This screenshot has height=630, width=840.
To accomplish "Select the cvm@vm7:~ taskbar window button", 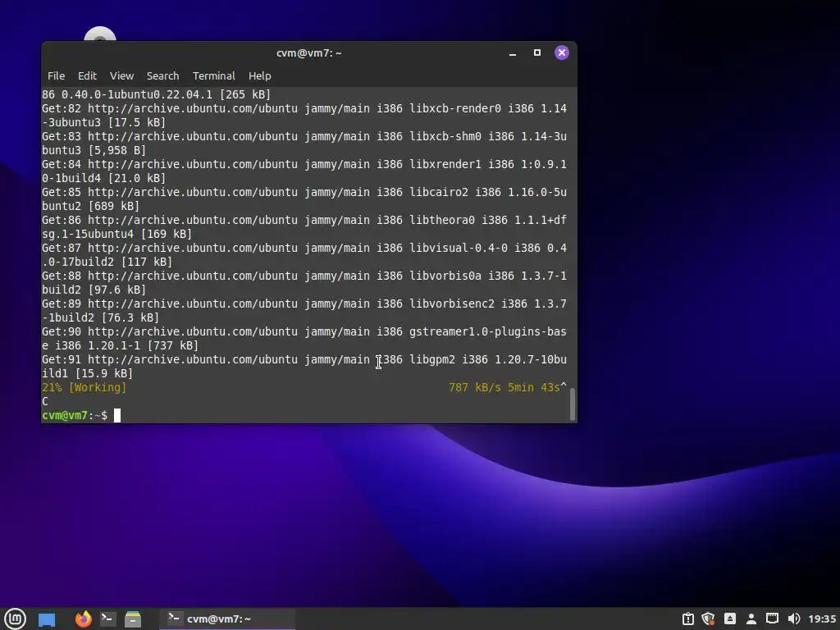I will 227,619.
